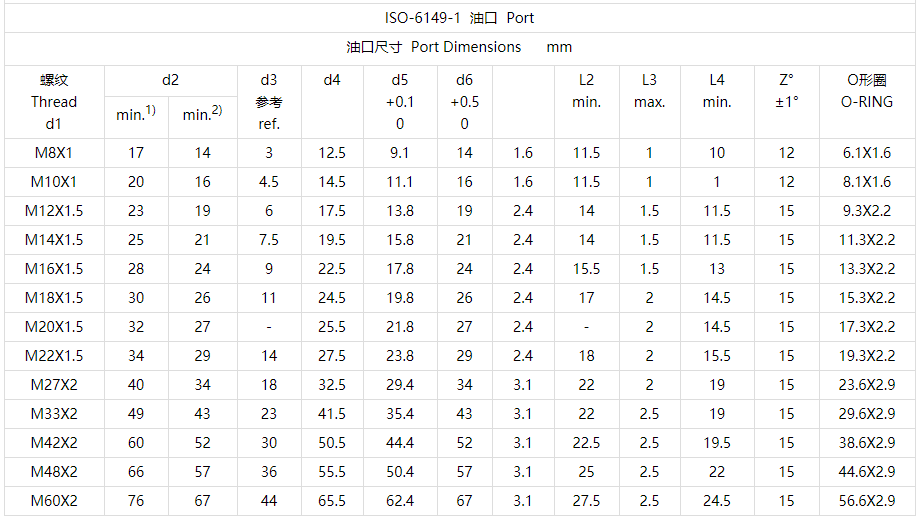Select the M10X1 thread row label
920x522 pixels.
coord(54,182)
